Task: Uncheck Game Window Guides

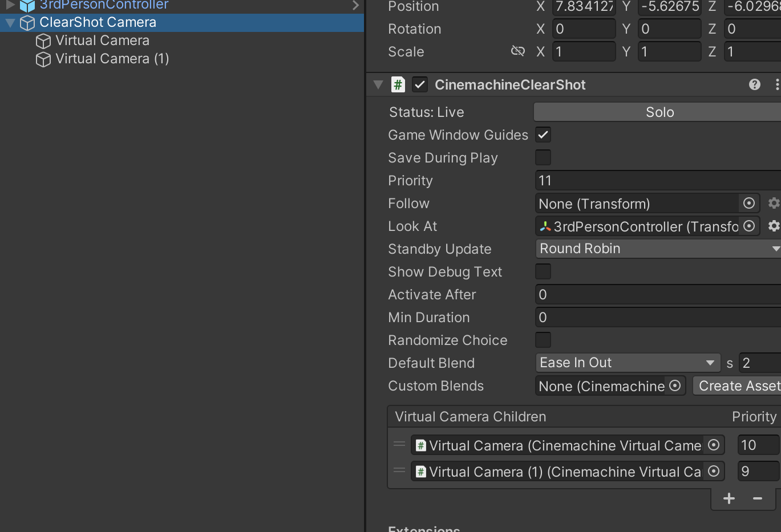Action: [x=543, y=135]
